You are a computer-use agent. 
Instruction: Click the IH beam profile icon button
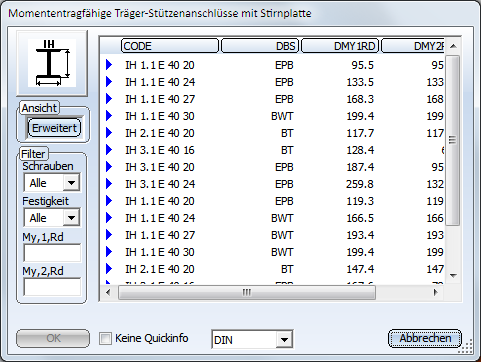52,63
